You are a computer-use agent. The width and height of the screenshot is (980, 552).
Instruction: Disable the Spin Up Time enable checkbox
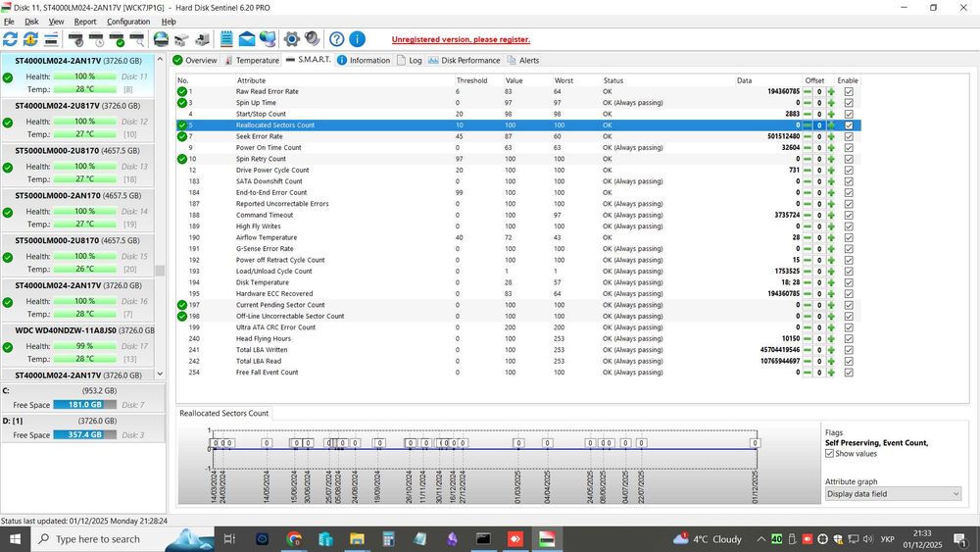(x=849, y=103)
